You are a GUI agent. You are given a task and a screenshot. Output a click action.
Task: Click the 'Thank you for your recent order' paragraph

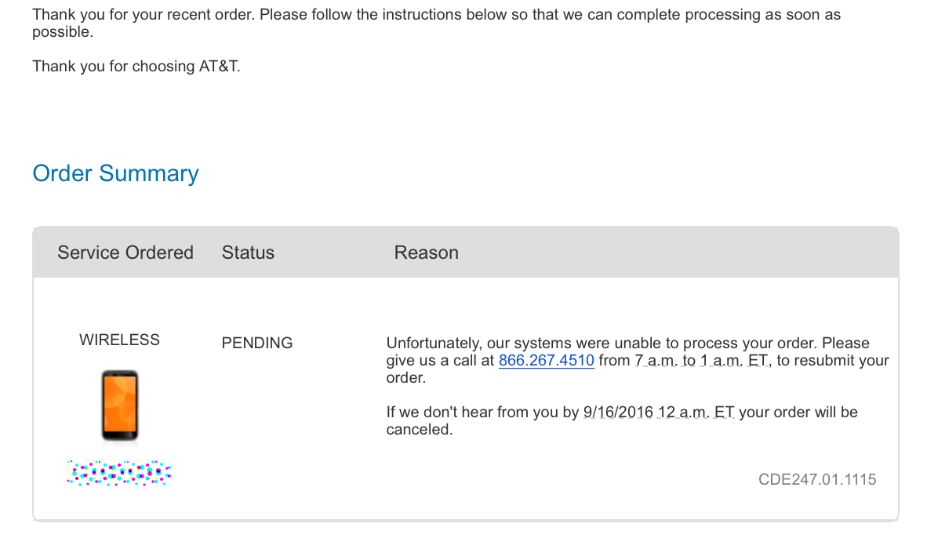pos(436,23)
